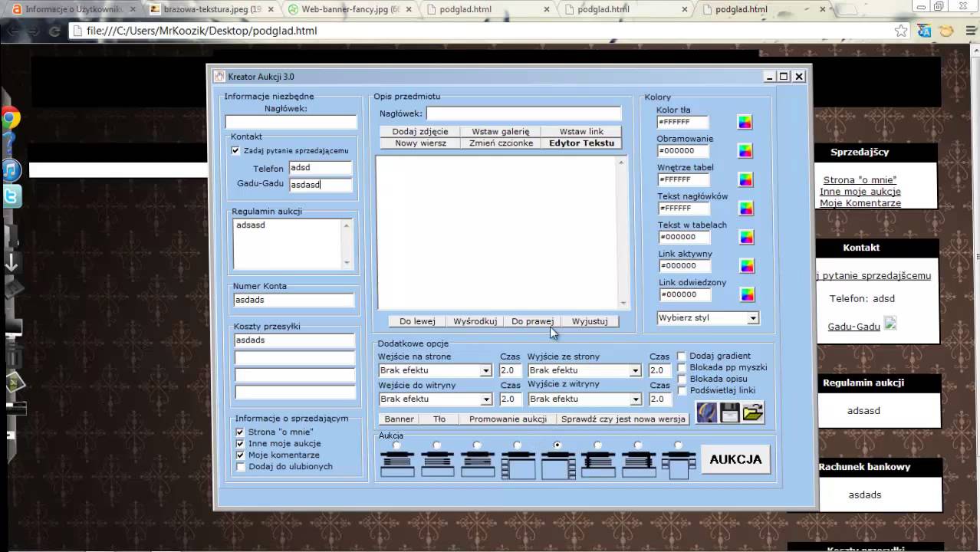
Task: Enable Blokada opisu checkbox
Action: pyautogui.click(x=681, y=379)
